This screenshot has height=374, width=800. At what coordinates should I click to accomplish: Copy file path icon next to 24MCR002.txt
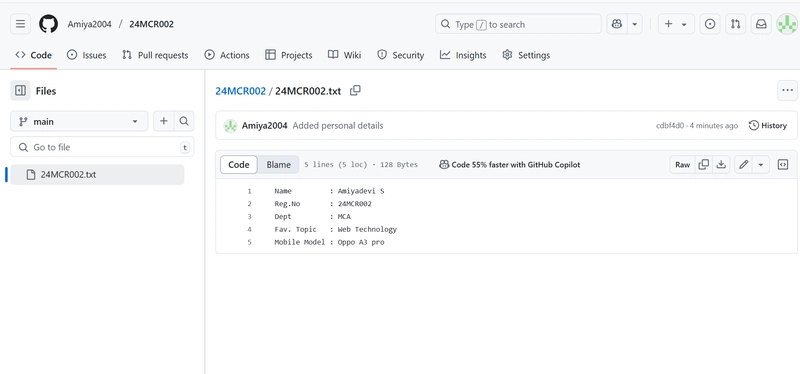pos(355,91)
